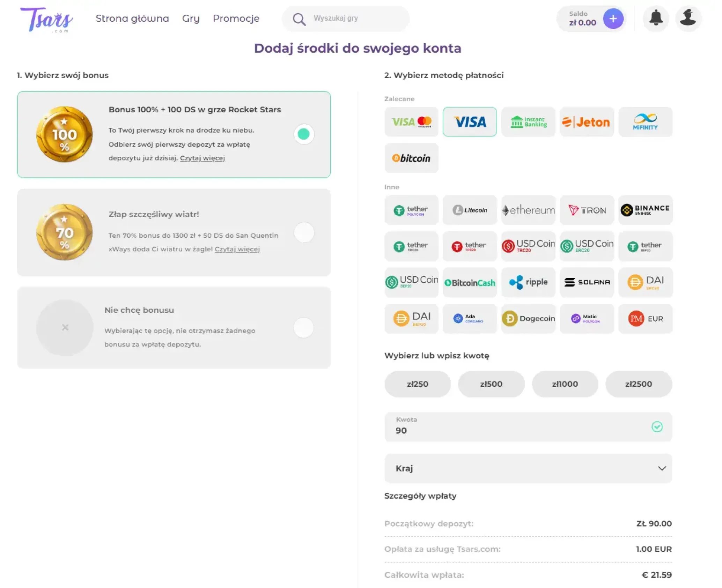This screenshot has width=722, height=588.
Task: Click the purple plus deposit button
Action: 613,18
